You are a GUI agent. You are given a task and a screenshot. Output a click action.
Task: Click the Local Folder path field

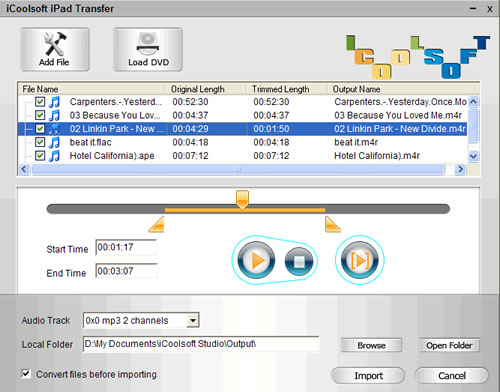click(201, 344)
